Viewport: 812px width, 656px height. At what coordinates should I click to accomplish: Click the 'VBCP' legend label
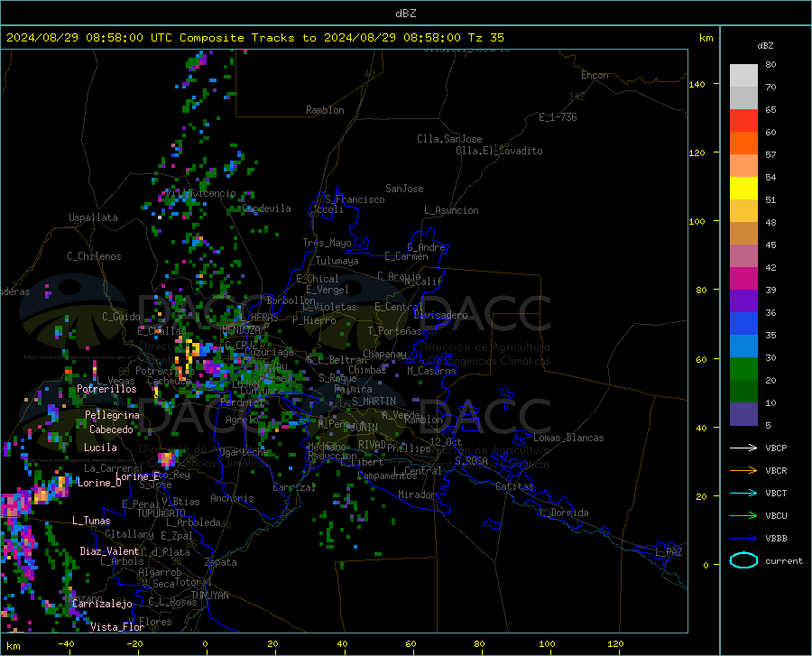point(776,448)
